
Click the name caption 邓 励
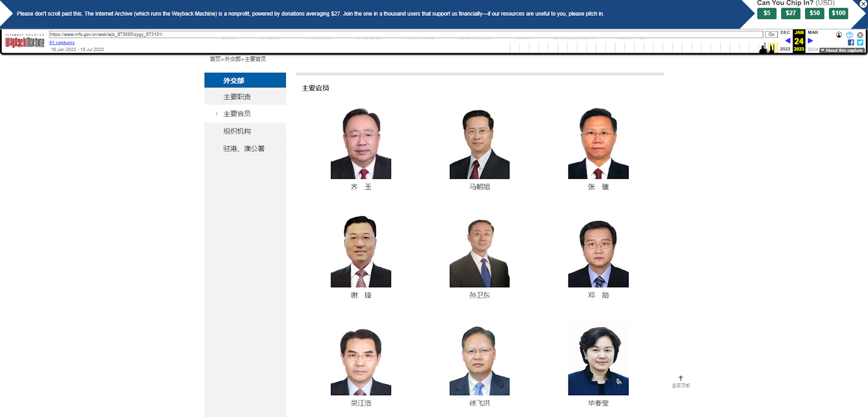pyautogui.click(x=598, y=296)
